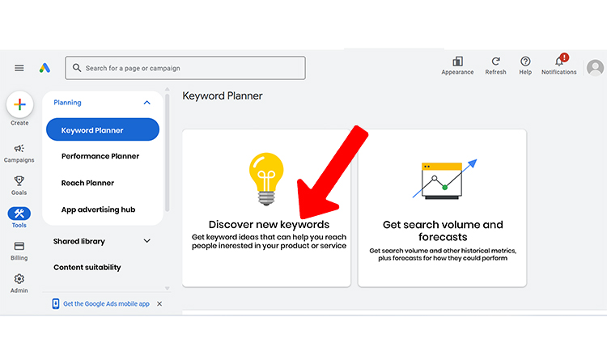Focus the page or campaign search field
The height and width of the screenshot is (364, 607).
[185, 68]
